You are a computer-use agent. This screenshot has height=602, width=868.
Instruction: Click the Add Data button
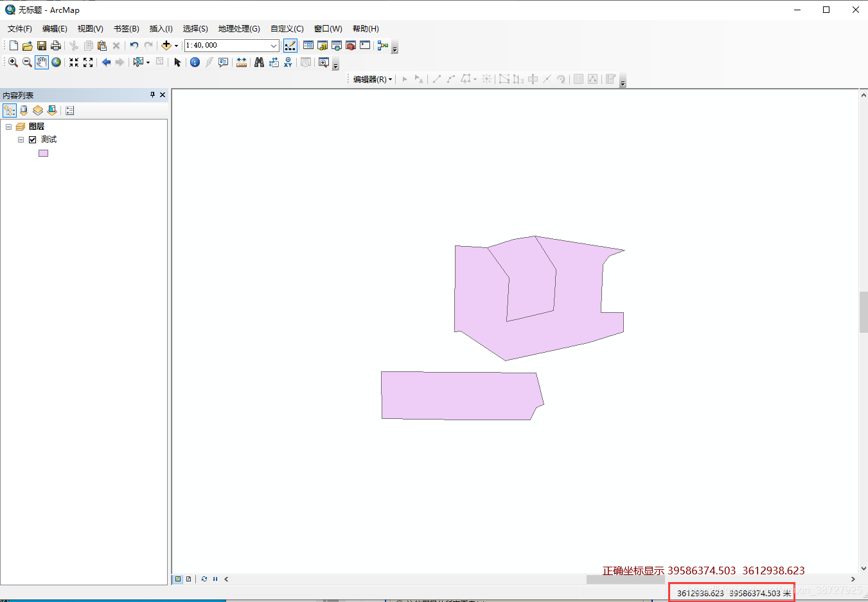point(166,46)
